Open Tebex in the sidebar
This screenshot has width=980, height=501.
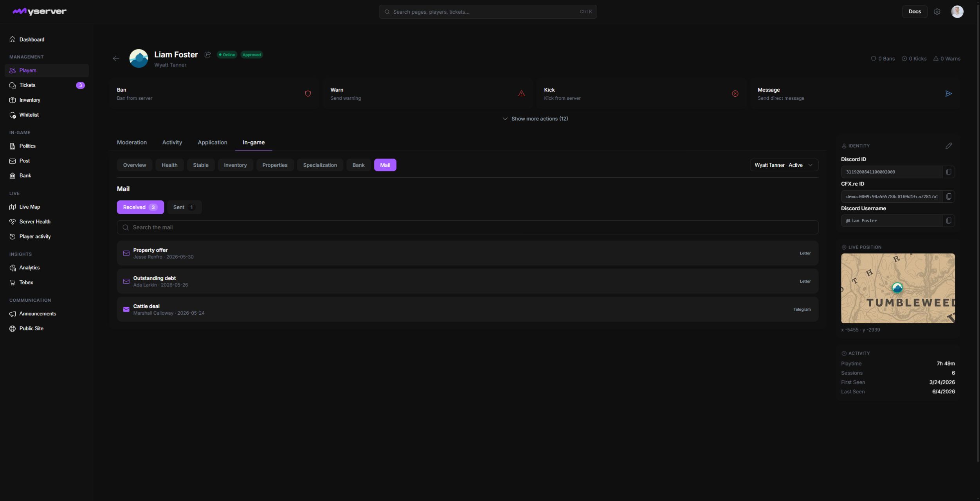click(x=47, y=283)
